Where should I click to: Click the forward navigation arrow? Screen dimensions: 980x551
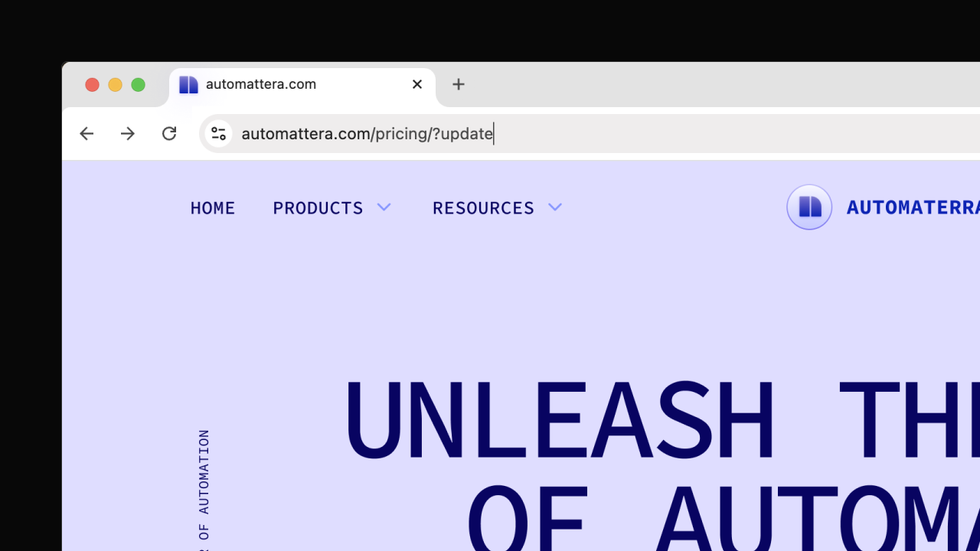[128, 133]
